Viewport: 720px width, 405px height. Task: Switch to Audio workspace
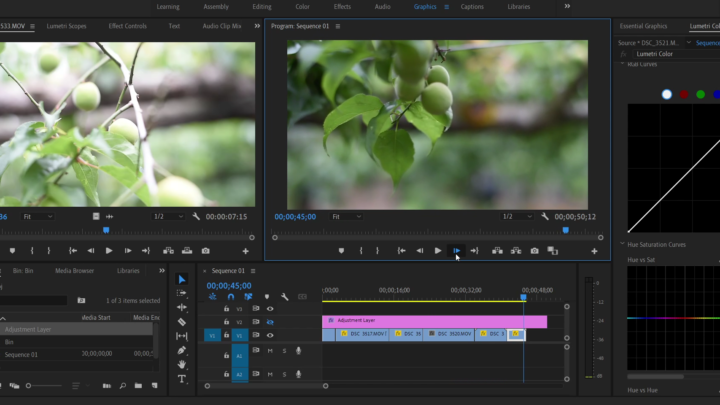point(382,7)
